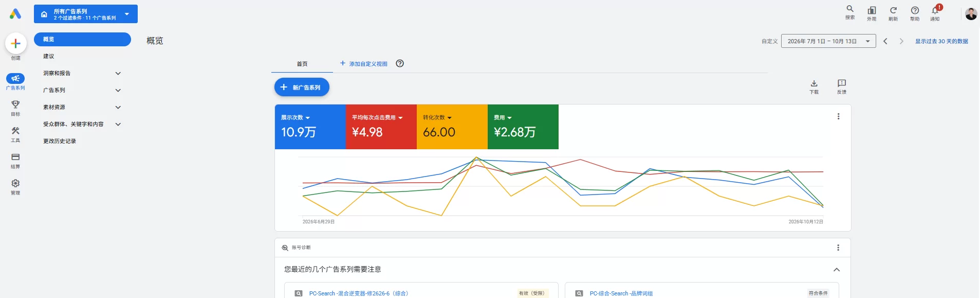Go to next date range arrow
This screenshot has width=980, height=298.
(901, 41)
